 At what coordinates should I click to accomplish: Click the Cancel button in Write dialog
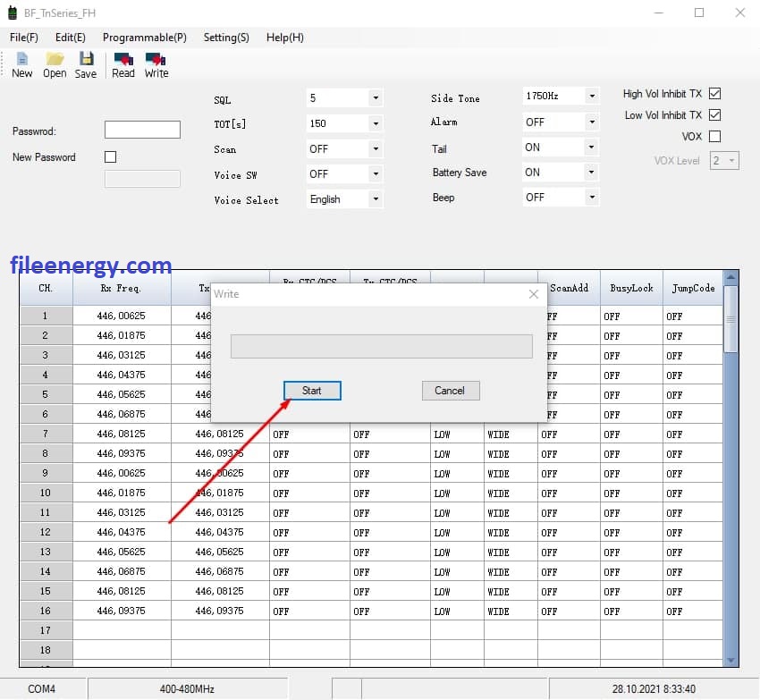click(451, 391)
